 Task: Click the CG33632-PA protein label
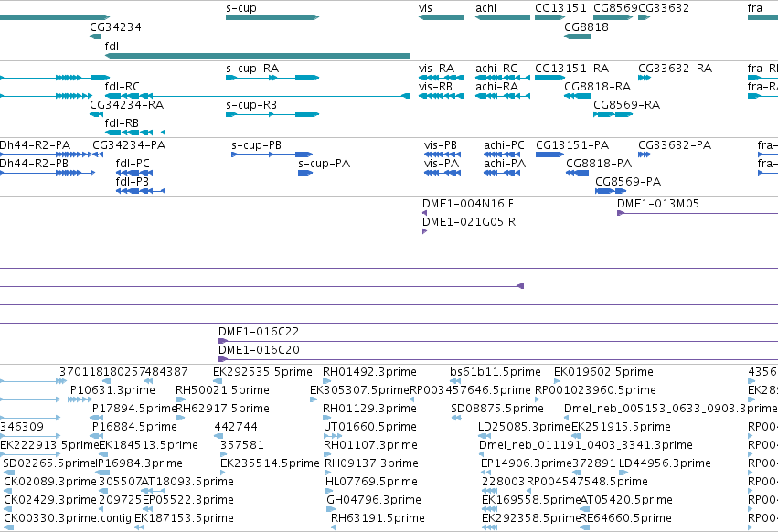click(675, 145)
